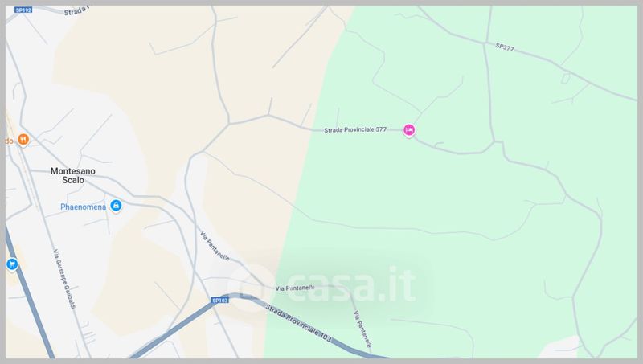643x364 pixels.
Task: Open the Phaenomena place label
Action: pyautogui.click(x=84, y=207)
